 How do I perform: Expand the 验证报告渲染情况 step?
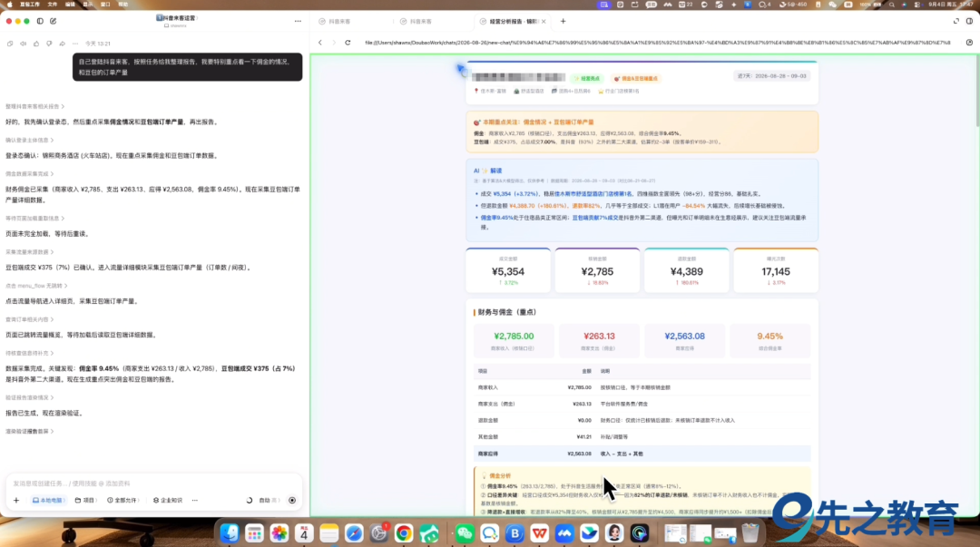(x=29, y=397)
